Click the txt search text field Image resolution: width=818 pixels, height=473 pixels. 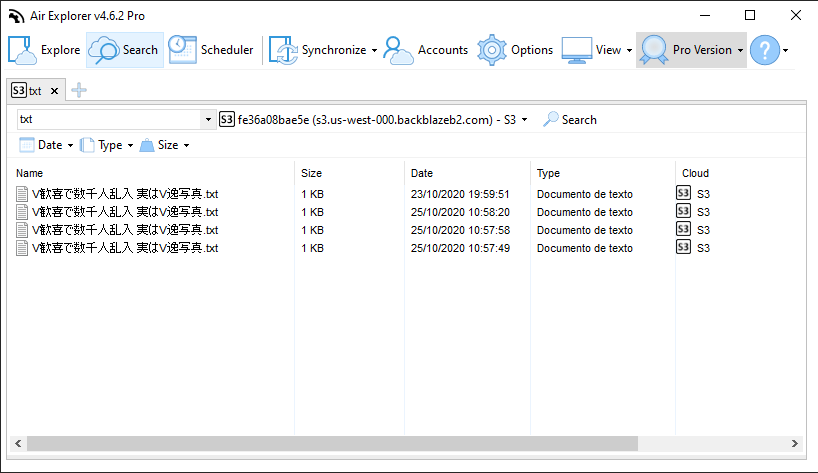109,119
